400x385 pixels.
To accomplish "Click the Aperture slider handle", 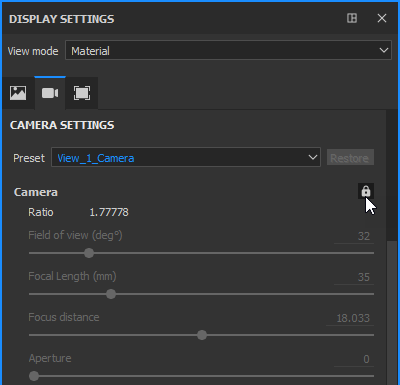I will pos(34,376).
